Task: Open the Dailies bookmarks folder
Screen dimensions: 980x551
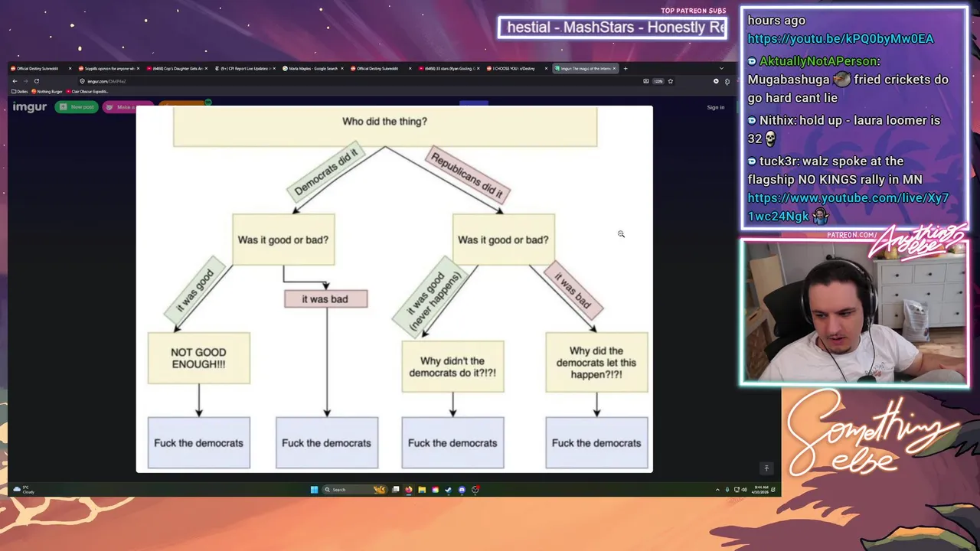Action: click(x=20, y=92)
